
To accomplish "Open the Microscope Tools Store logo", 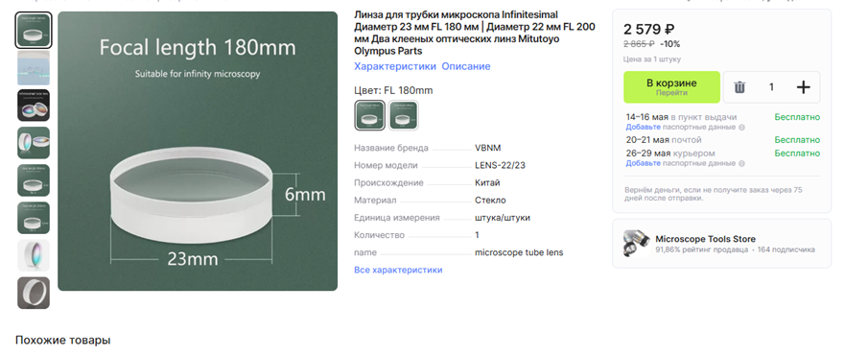I will click(637, 243).
